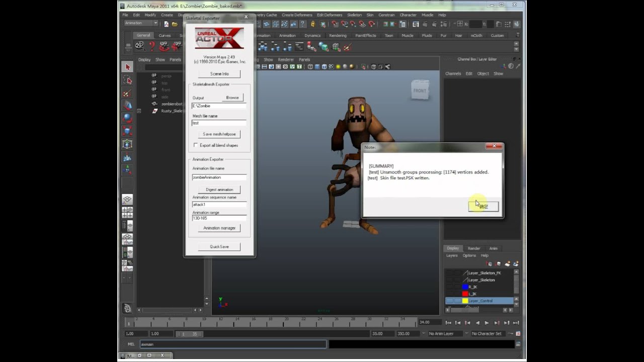Toggle visibility box of Layer_Skeleton
644x362 pixels.
tap(449, 280)
